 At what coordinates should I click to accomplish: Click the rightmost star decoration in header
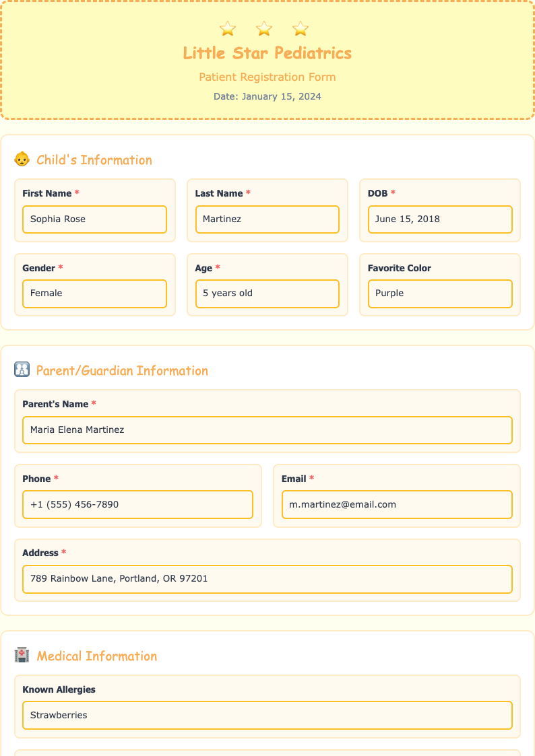[299, 29]
